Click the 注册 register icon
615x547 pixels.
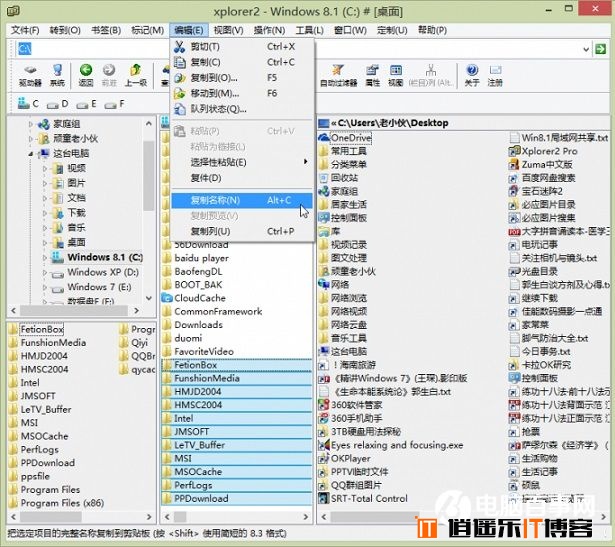[495, 75]
